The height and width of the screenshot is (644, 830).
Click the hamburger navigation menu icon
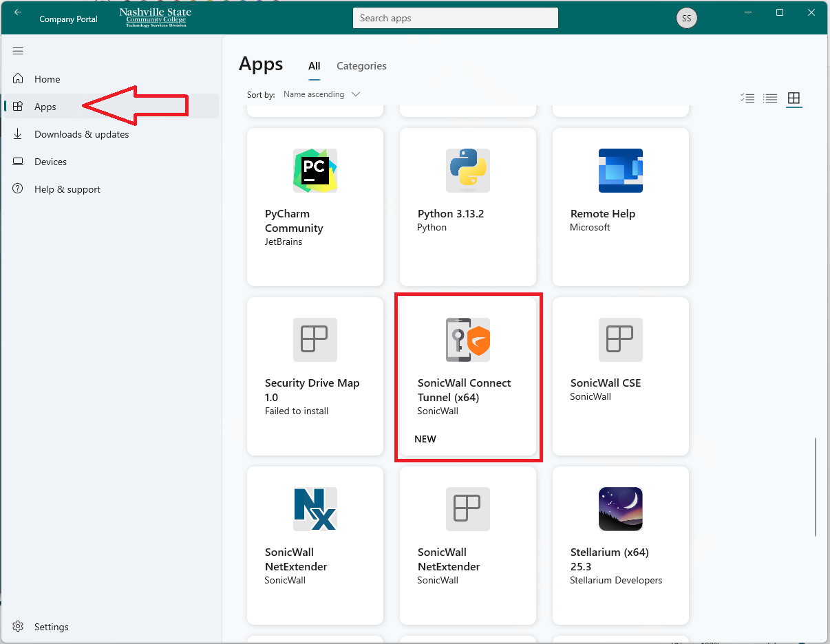pyautogui.click(x=18, y=51)
